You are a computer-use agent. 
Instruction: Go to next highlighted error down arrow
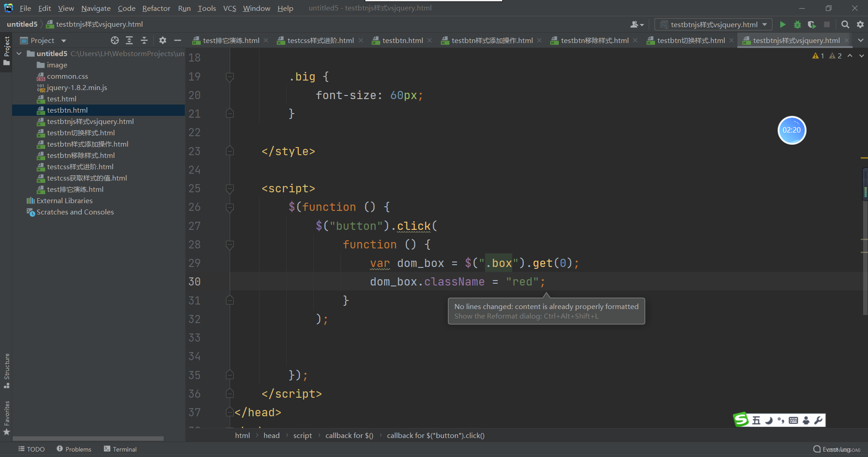click(x=862, y=56)
